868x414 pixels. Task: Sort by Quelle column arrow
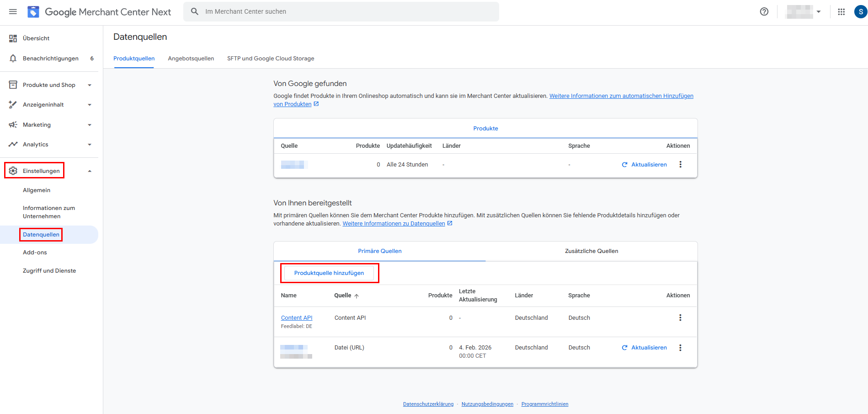[357, 296]
